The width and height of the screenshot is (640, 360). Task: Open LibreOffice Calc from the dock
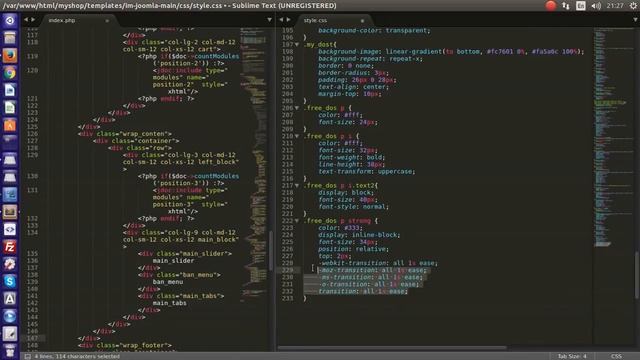coord(9,108)
